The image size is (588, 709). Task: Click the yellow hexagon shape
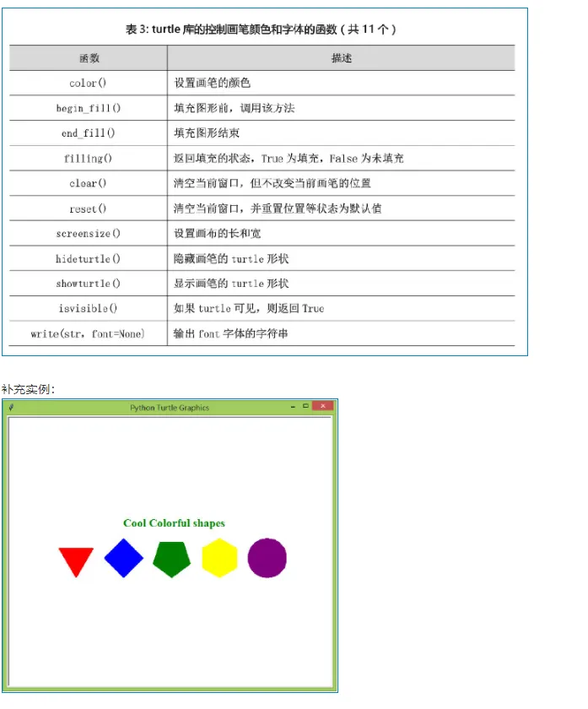[219, 558]
